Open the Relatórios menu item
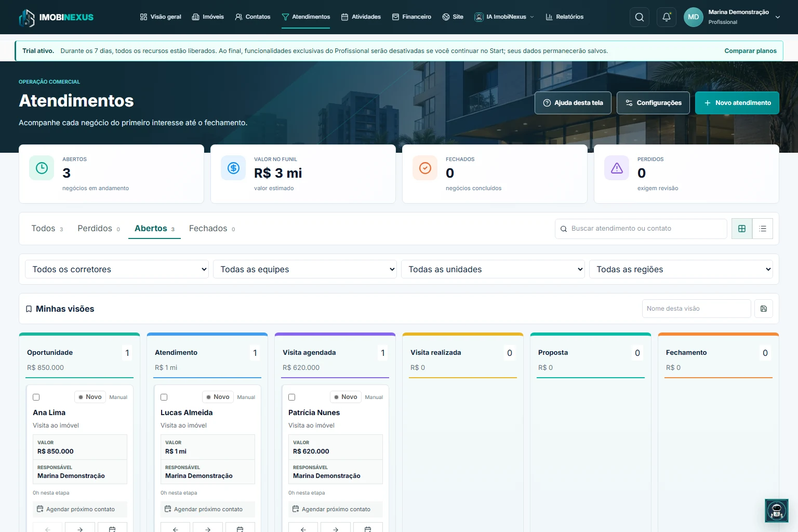Viewport: 798px width, 532px height. coord(564,17)
